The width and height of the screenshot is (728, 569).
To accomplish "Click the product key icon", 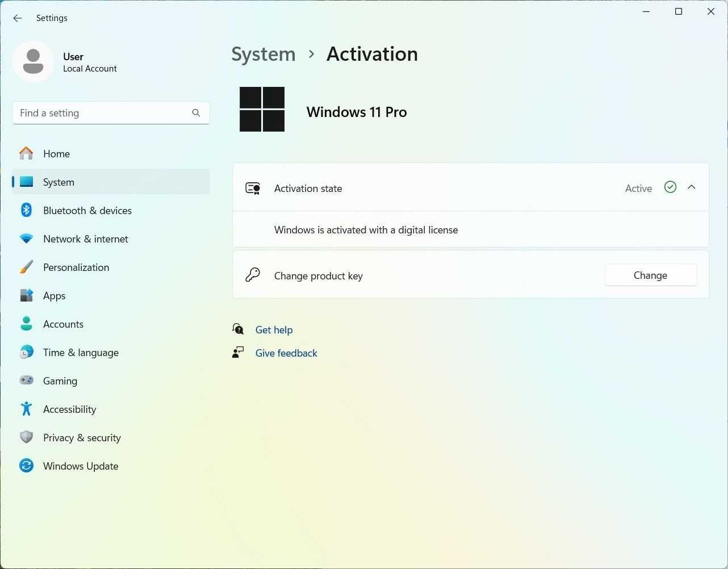I will [253, 275].
